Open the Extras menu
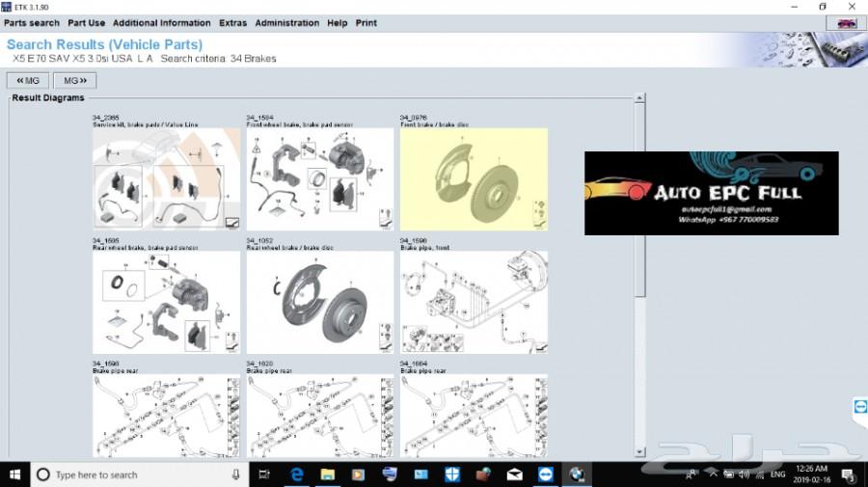Screen dimensions: 868x487 tap(233, 23)
